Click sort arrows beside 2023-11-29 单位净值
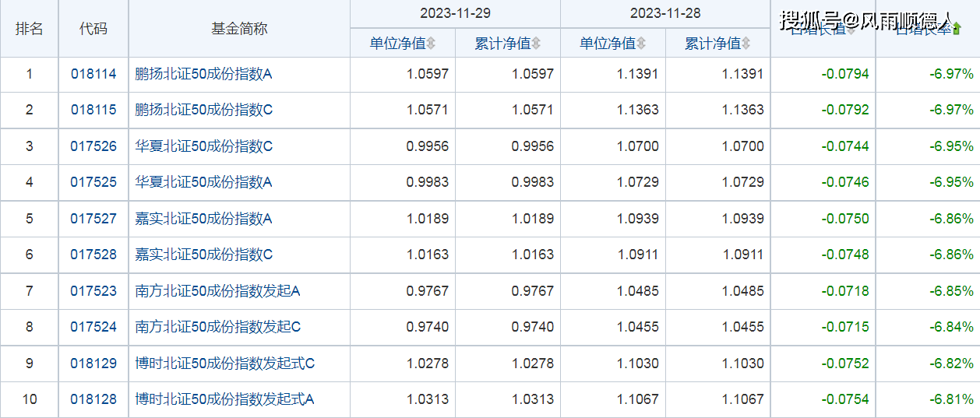 [431, 44]
